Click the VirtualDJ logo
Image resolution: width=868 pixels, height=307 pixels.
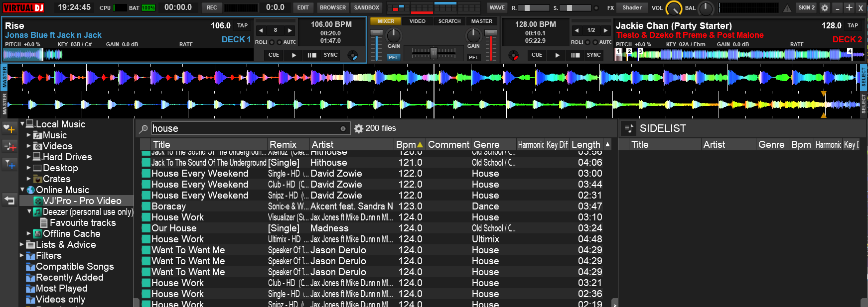tap(24, 7)
